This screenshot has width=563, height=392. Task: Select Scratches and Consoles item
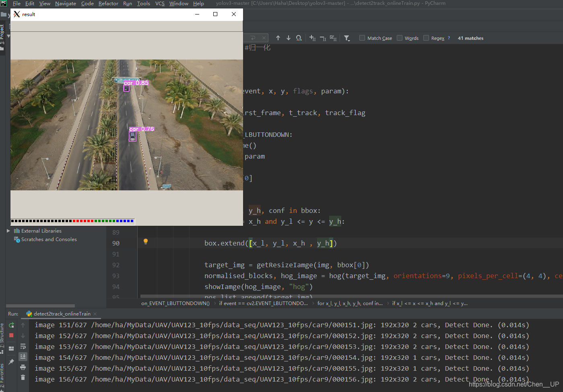pyautogui.click(x=49, y=239)
